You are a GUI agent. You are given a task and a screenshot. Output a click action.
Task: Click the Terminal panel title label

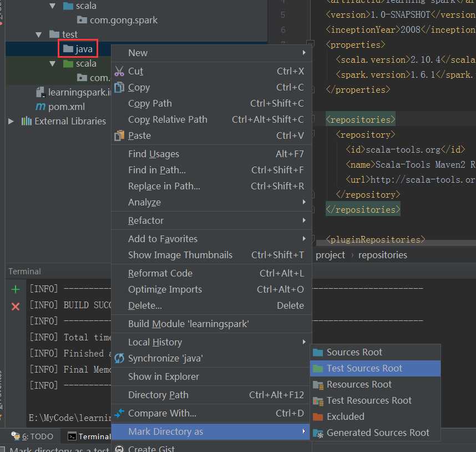24,272
